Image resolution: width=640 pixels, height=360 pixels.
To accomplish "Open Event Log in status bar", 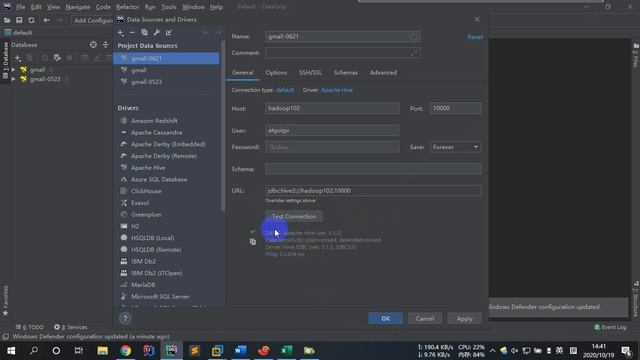I will tap(610, 327).
